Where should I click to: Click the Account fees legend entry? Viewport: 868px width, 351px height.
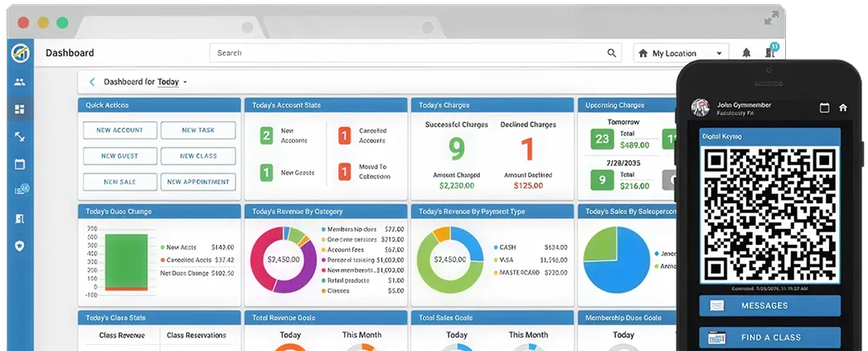pyautogui.click(x=362, y=250)
